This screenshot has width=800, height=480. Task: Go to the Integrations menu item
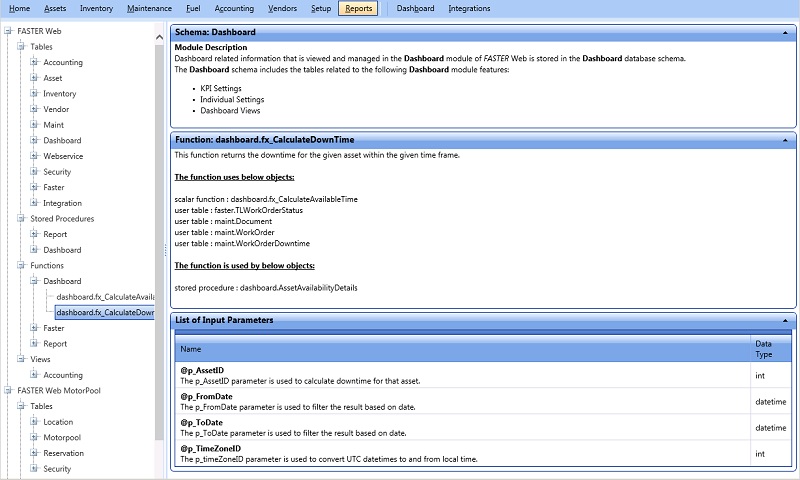pos(469,9)
